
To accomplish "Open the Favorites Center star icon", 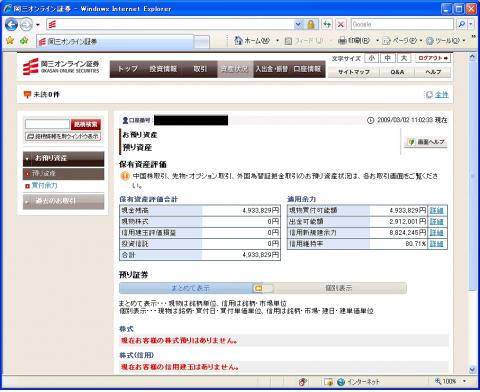I will 10,41.
